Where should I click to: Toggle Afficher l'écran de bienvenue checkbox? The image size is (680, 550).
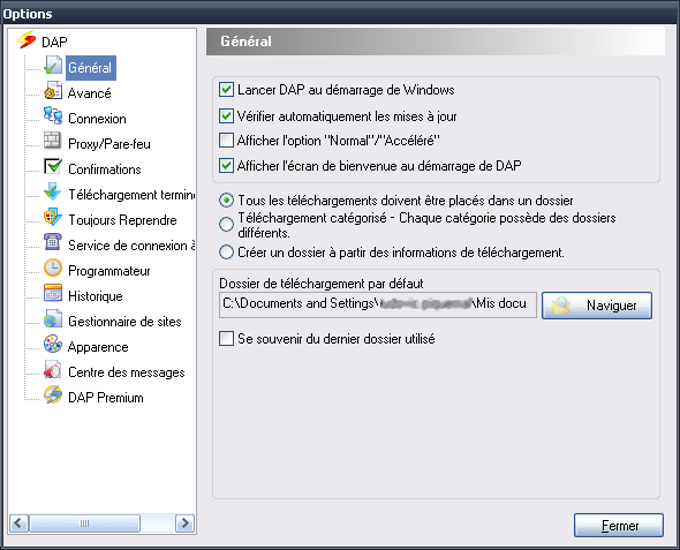click(x=226, y=166)
